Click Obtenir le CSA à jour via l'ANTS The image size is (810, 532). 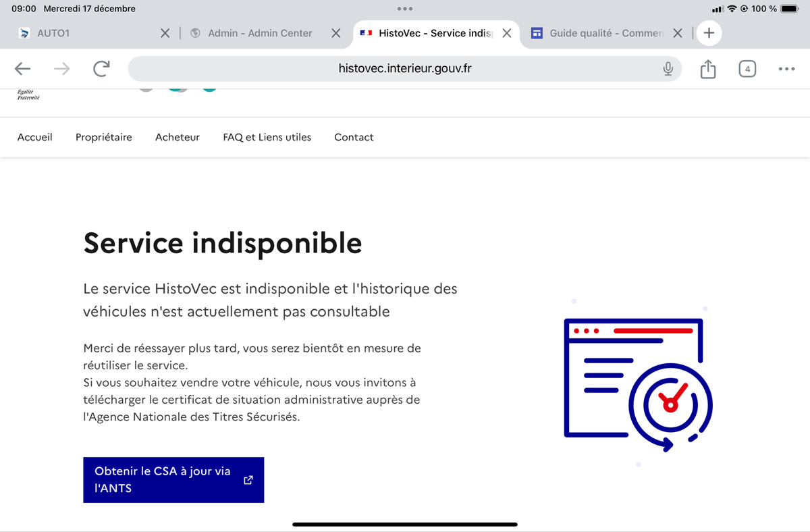click(x=173, y=480)
